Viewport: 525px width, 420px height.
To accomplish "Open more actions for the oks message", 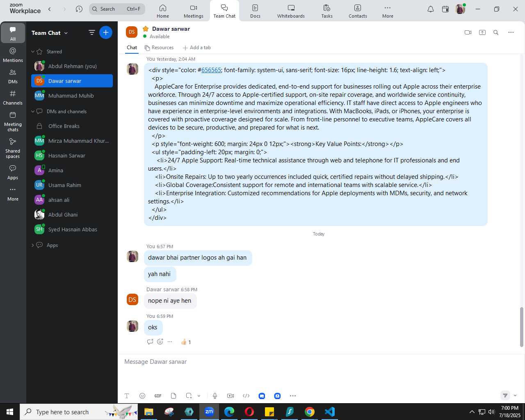I will coord(170,342).
